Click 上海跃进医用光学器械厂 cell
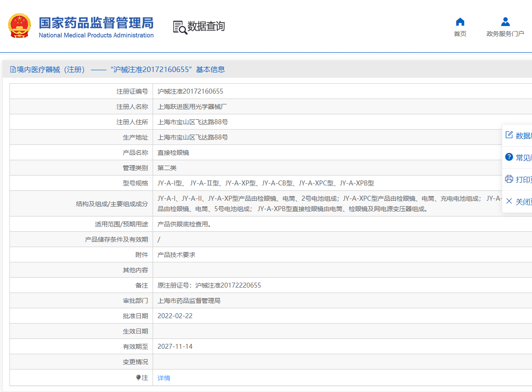This screenshot has height=392, width=532. coord(192,107)
